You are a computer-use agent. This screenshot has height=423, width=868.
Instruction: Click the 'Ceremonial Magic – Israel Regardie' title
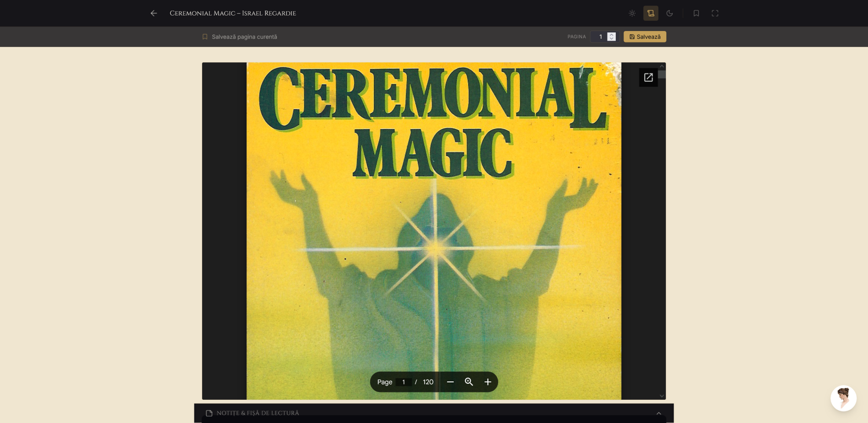coord(233,13)
